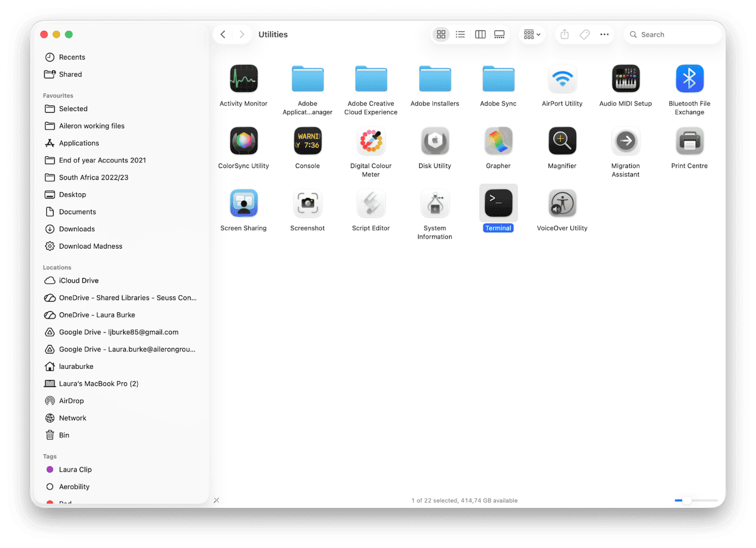Open the Adobe Application Manager folder
756x548 pixels.
point(307,78)
